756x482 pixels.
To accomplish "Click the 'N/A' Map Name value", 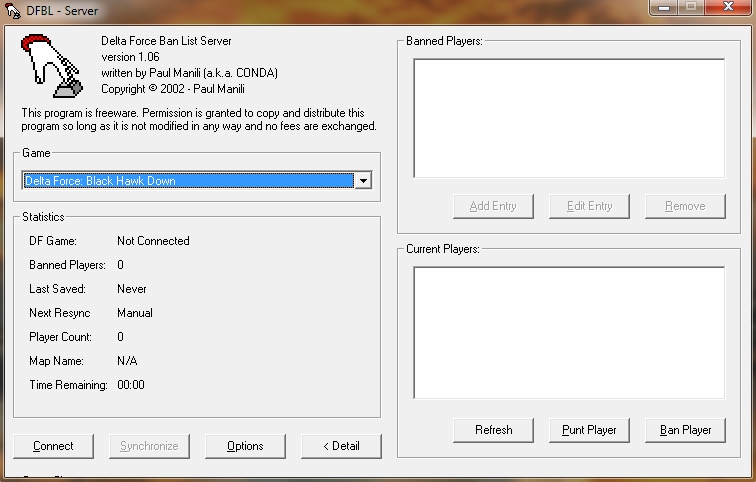I will (x=127, y=361).
